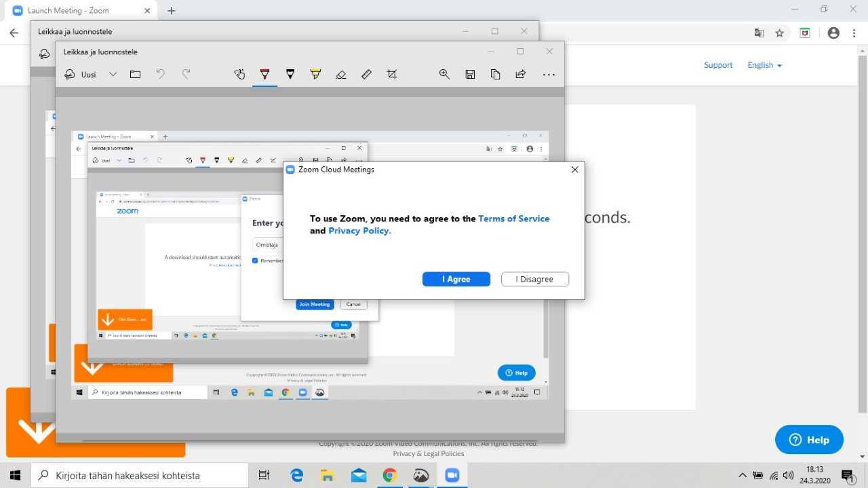
Task: Open the zoom magnifier in Snip & Sketch
Action: [x=444, y=75]
